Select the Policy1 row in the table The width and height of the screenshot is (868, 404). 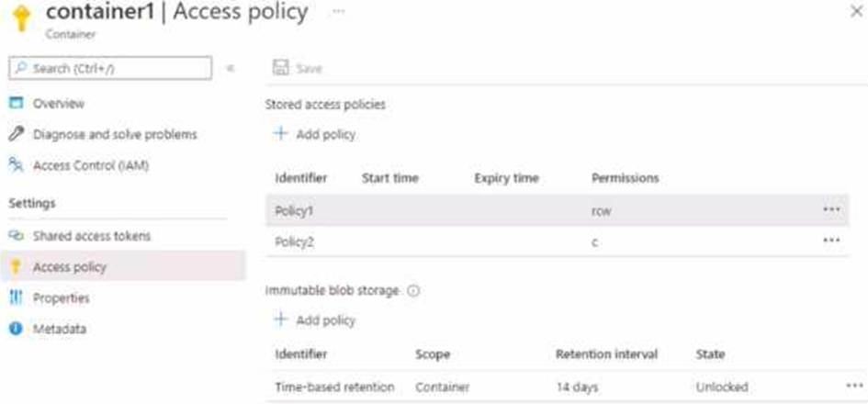557,209
